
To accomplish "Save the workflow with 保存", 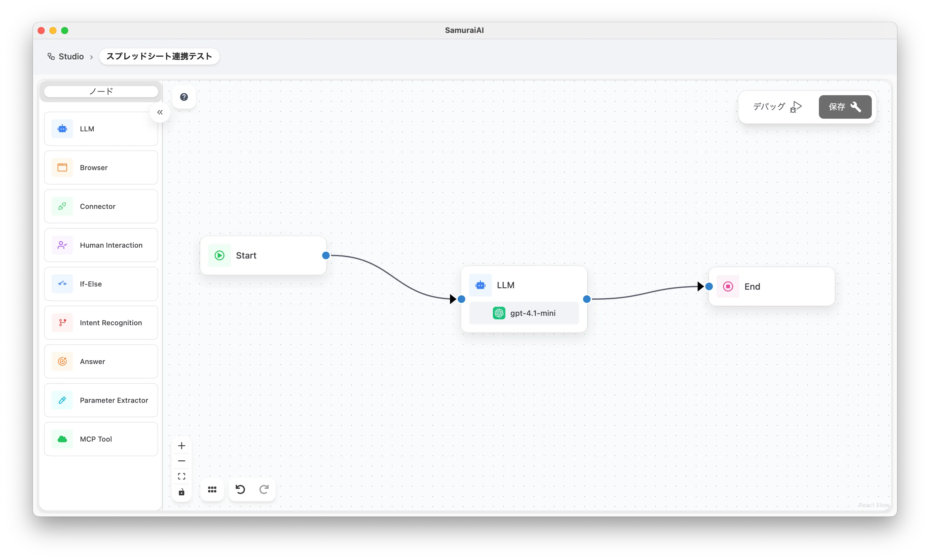I will point(845,107).
